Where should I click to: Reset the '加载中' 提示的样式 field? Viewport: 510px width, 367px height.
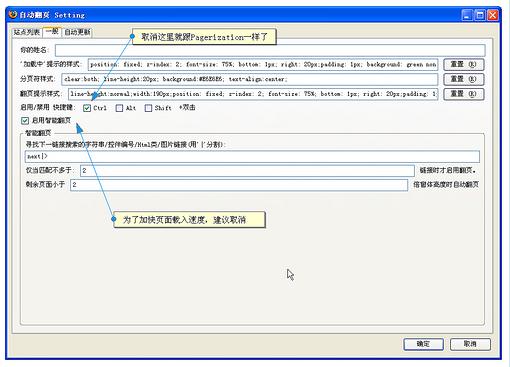tap(464, 64)
